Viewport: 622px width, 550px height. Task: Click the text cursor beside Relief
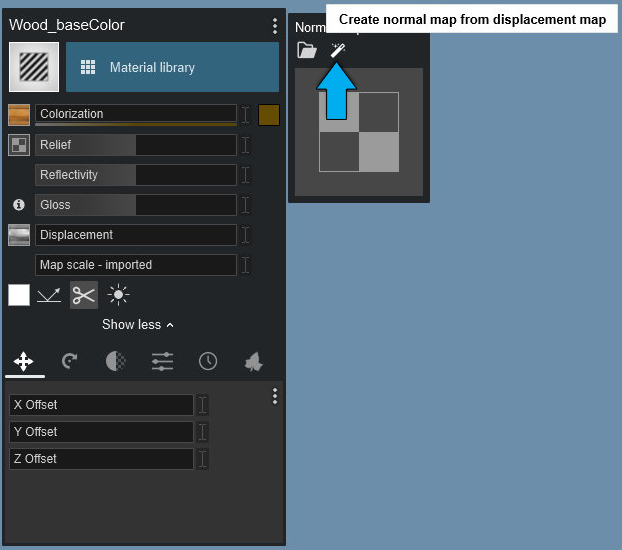coord(246,145)
